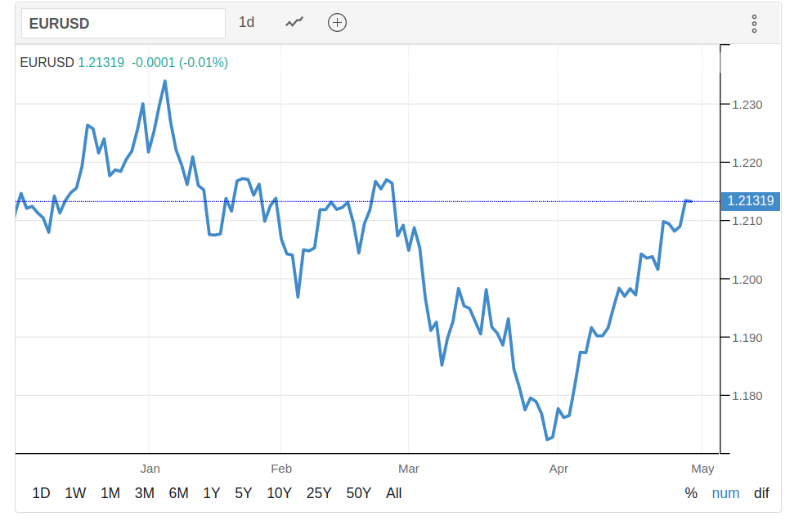Viewport: 812px width, 521px height.
Task: Click the 1.21319 current price label
Action: 750,201
